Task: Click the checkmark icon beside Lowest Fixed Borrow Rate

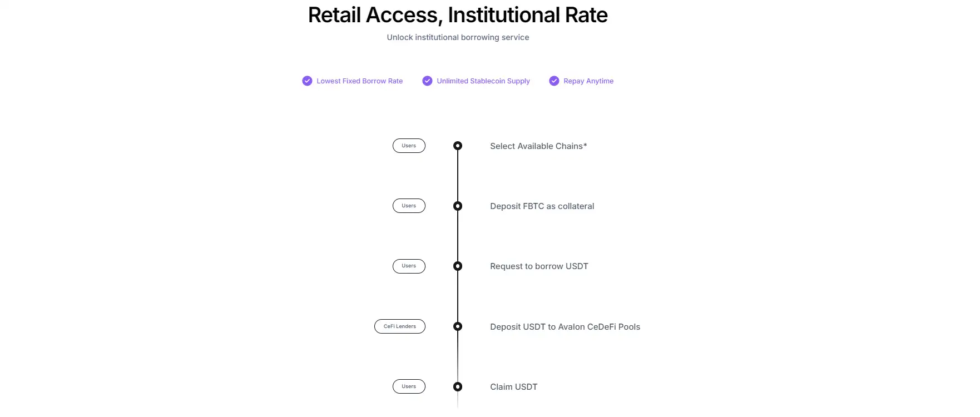Action: [x=307, y=81]
